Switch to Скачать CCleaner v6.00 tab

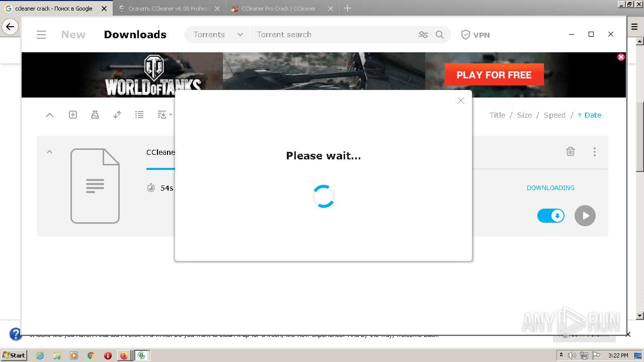pos(170,9)
